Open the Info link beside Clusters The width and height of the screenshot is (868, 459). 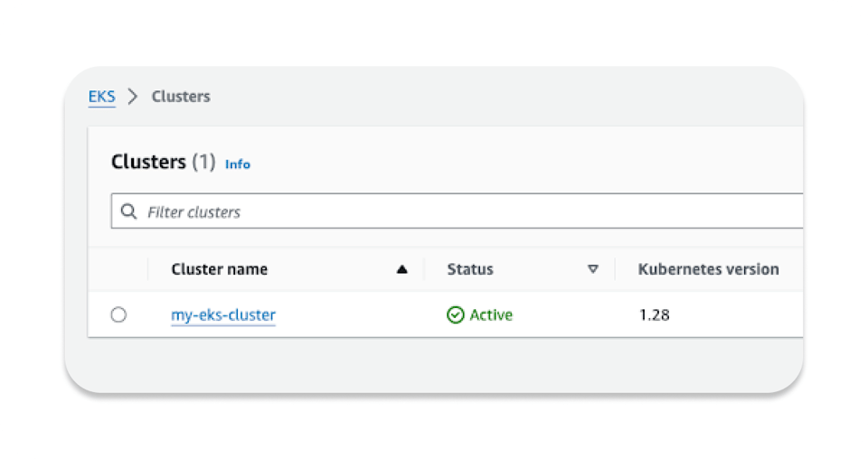coord(238,164)
